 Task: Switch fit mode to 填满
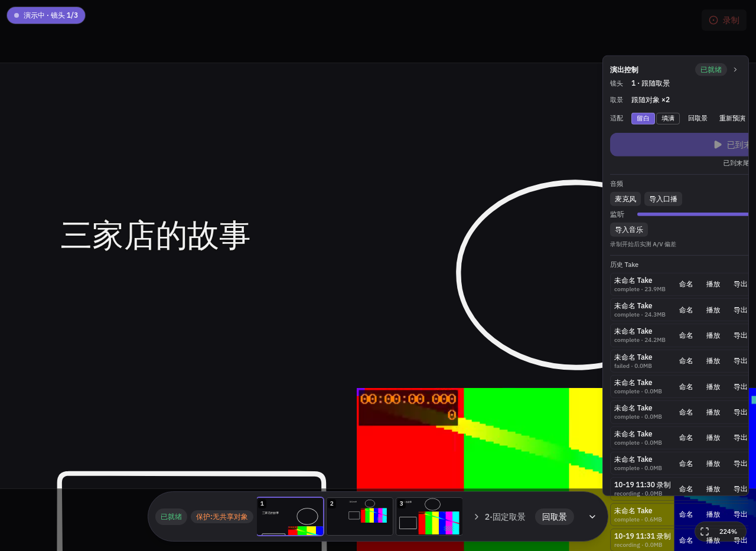click(668, 119)
